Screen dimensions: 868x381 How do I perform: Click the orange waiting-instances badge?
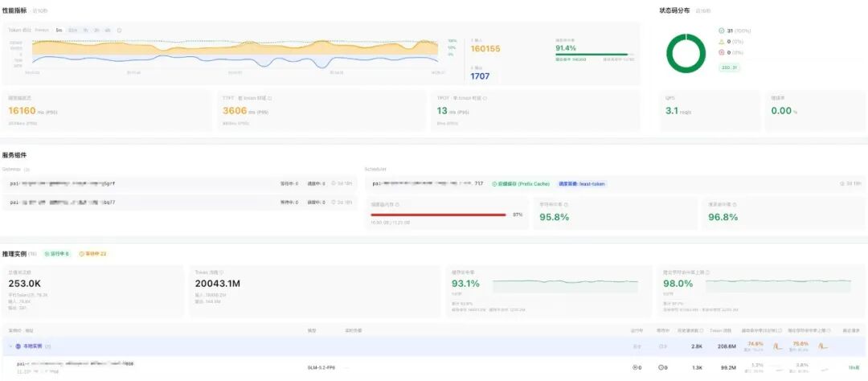coord(93,254)
